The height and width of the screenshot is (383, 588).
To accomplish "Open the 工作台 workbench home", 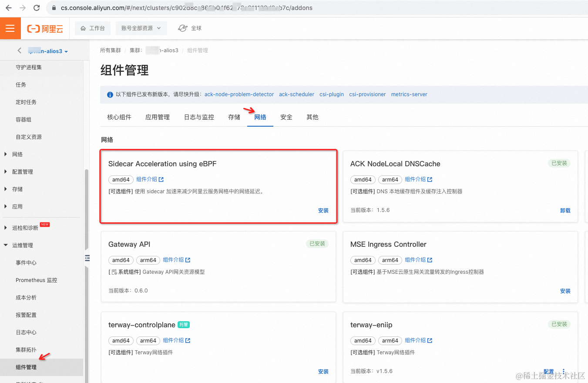I will click(x=93, y=28).
